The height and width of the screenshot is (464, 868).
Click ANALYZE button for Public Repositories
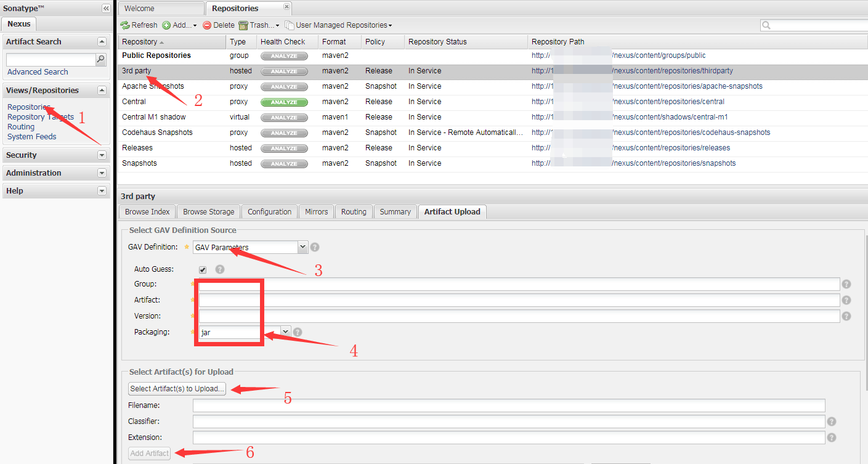[x=284, y=55]
